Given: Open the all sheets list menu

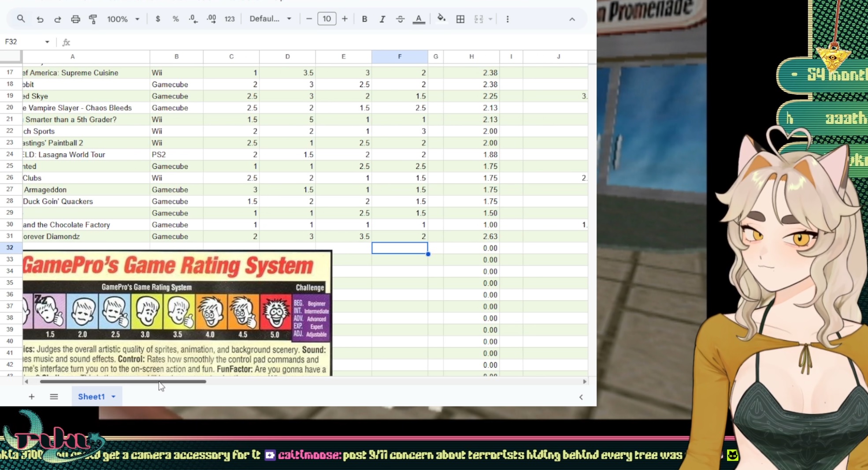Looking at the screenshot, I should (54, 396).
